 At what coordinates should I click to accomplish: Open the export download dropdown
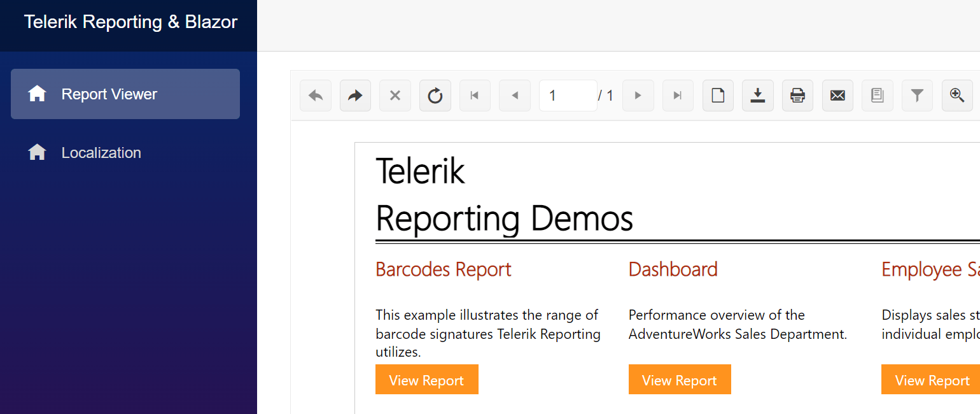758,96
